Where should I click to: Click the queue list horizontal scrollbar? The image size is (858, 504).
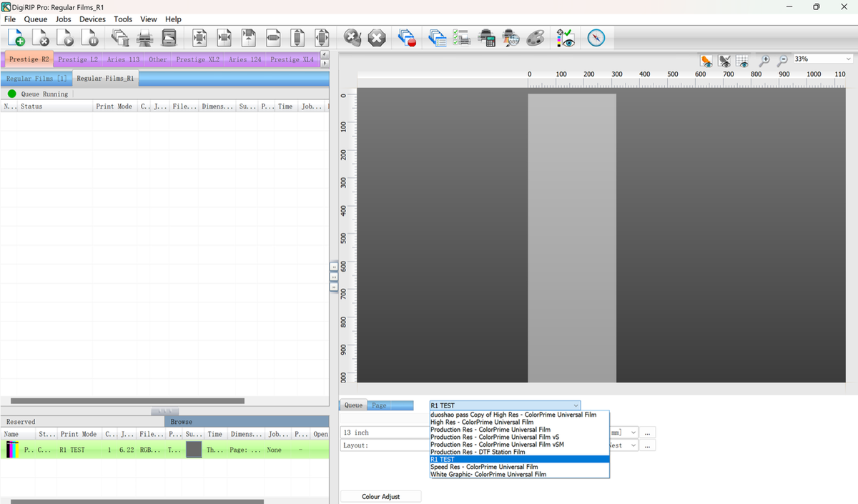pyautogui.click(x=127, y=401)
